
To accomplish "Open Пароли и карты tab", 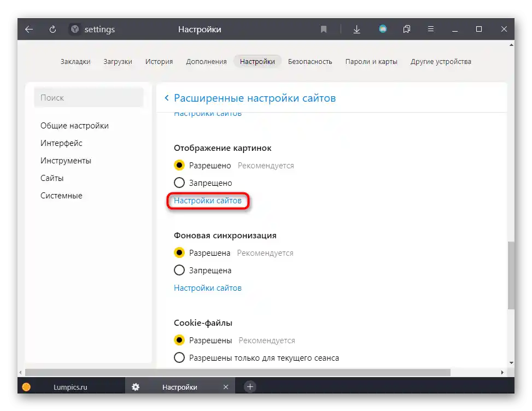I will click(x=371, y=61).
